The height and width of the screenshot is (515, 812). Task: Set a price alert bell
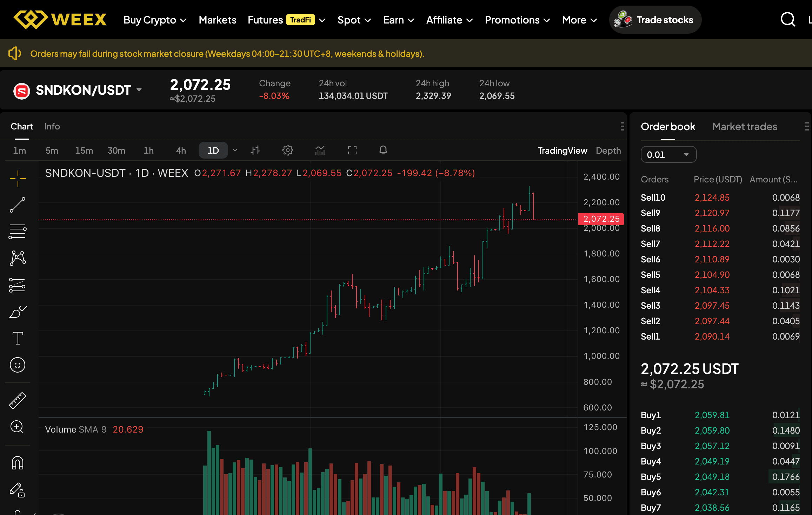pos(383,151)
